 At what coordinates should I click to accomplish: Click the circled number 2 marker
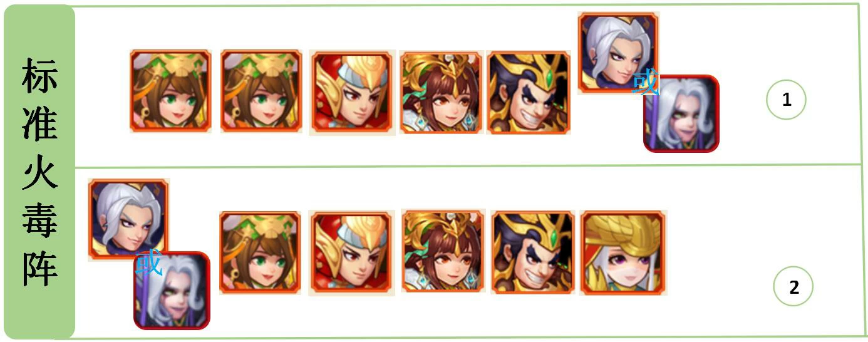tap(793, 286)
